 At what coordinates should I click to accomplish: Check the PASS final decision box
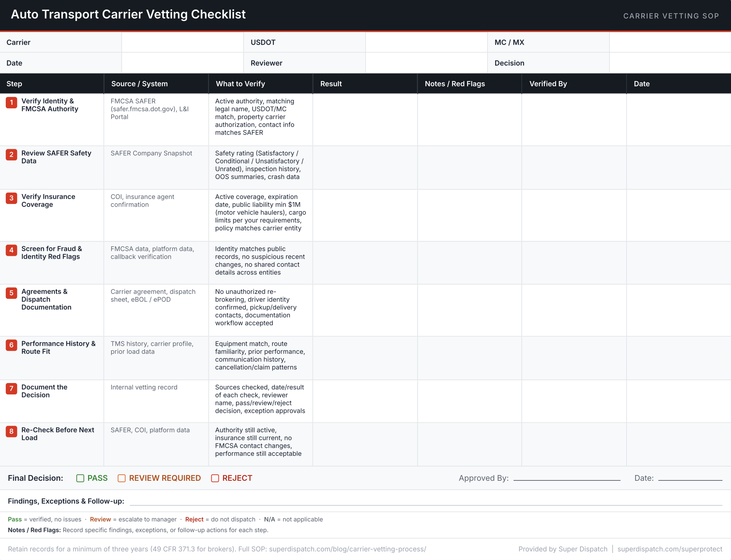tap(80, 478)
